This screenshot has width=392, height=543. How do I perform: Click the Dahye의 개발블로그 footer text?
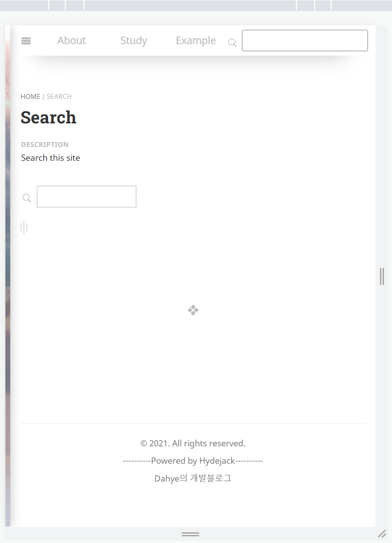(x=193, y=478)
